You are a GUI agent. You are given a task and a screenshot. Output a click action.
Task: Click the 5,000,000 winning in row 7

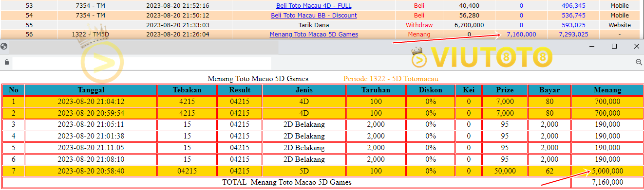[607, 171]
